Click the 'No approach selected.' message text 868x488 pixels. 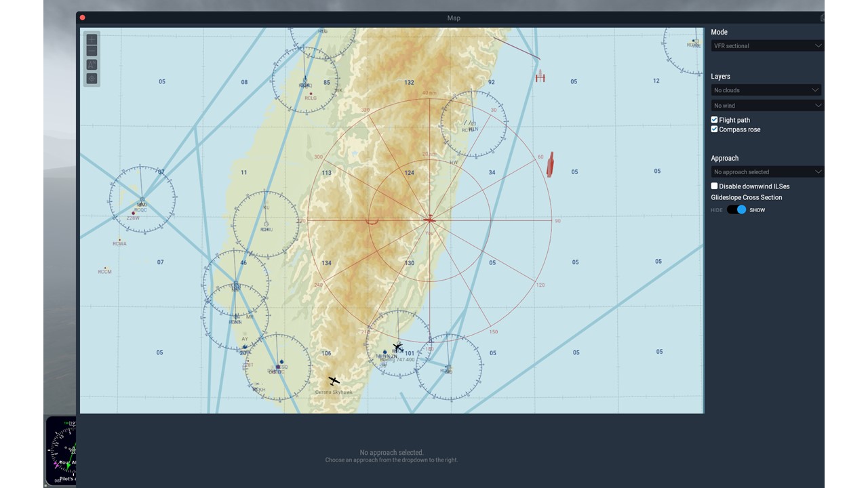[x=392, y=452]
